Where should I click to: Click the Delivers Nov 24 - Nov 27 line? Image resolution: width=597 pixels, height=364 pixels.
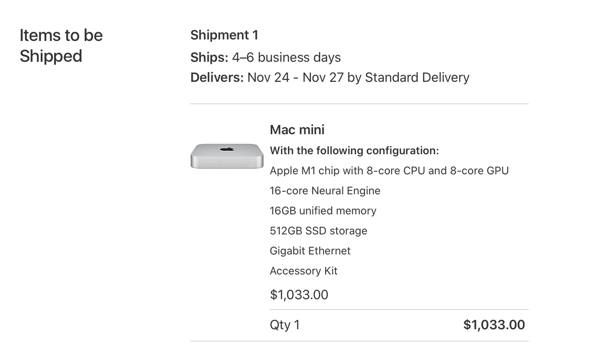pyautogui.click(x=329, y=77)
